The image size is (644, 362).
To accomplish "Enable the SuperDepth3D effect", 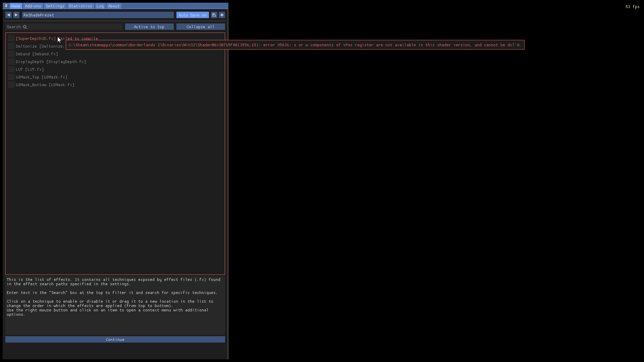I will coord(11,38).
